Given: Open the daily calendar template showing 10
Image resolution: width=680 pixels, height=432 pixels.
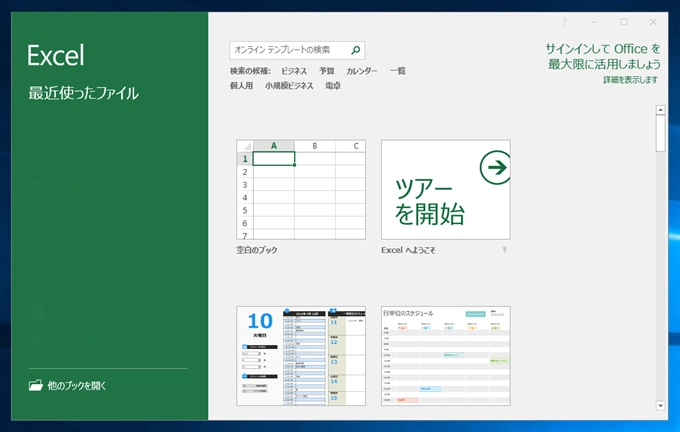Looking at the screenshot, I should click(301, 356).
